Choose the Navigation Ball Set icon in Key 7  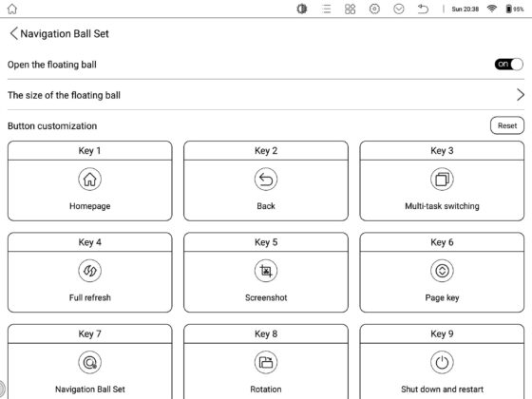click(89, 362)
